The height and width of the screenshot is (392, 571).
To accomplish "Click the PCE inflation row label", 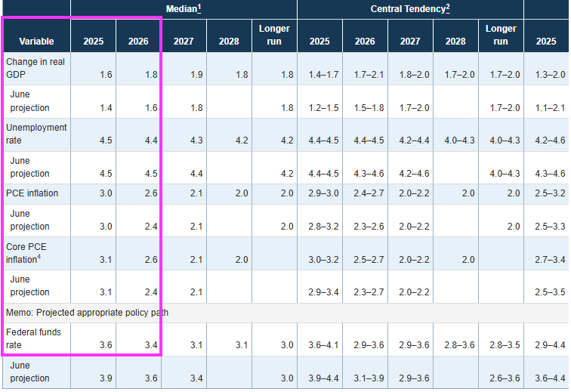I will 32,193.
